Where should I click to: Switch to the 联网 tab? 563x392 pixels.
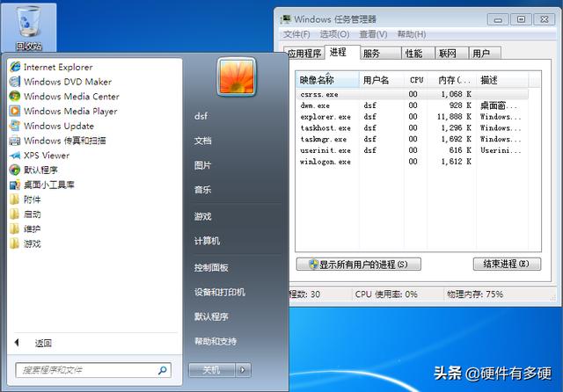pyautogui.click(x=451, y=54)
